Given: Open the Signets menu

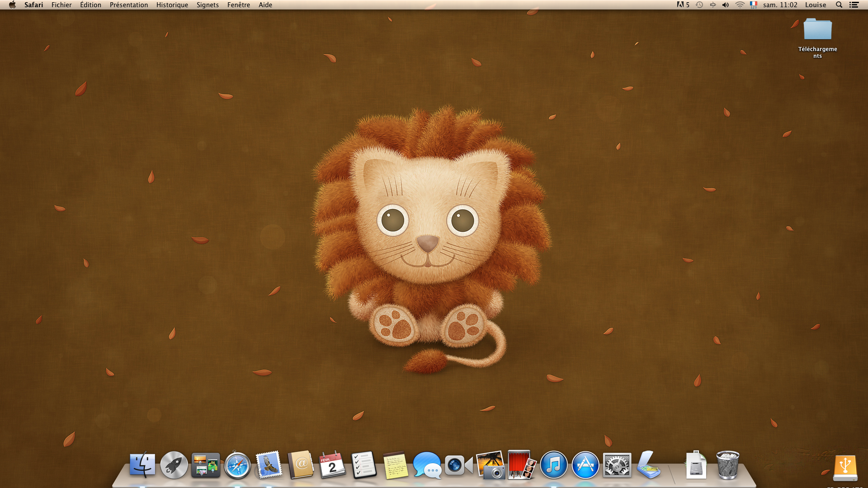Looking at the screenshot, I should click(208, 5).
